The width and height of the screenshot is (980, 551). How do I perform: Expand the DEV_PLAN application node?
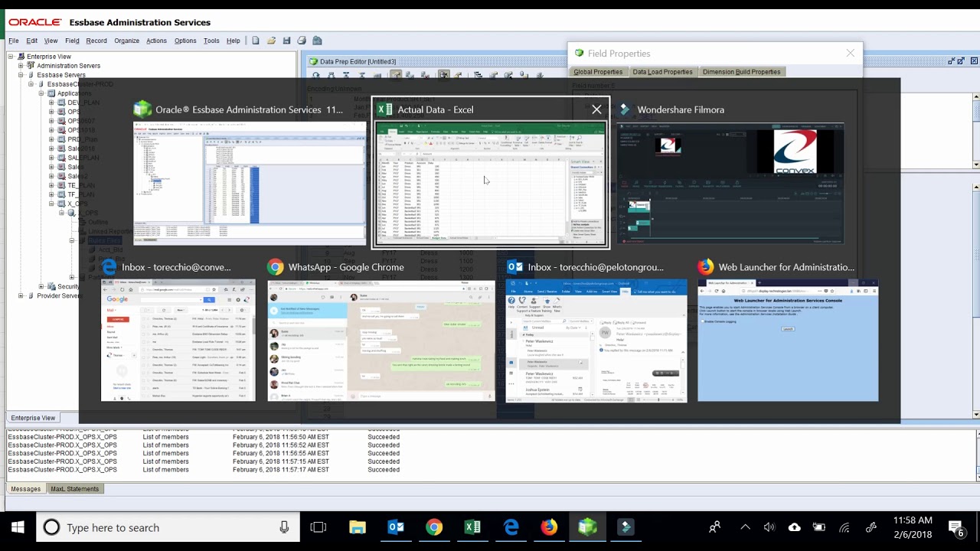(x=52, y=103)
